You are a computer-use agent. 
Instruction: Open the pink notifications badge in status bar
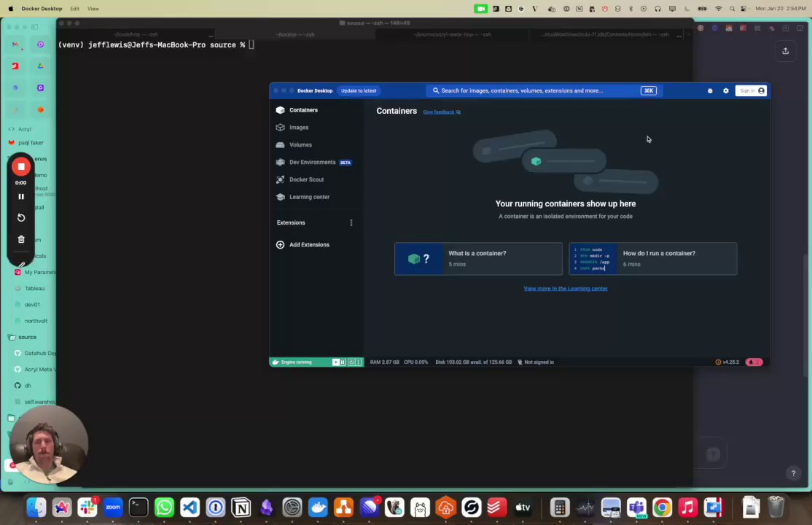[x=754, y=362]
